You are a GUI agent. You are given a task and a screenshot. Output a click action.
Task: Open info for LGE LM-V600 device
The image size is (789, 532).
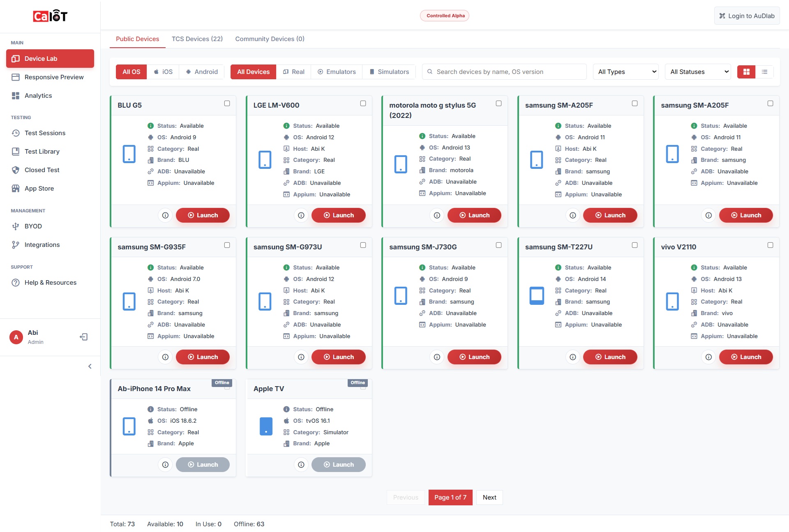click(x=301, y=215)
